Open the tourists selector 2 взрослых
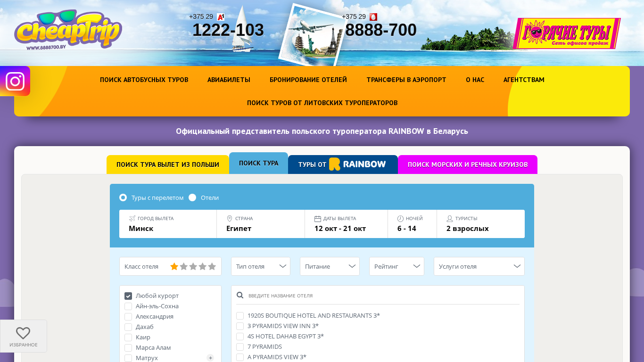This screenshot has height=362, width=644. pyautogui.click(x=481, y=224)
